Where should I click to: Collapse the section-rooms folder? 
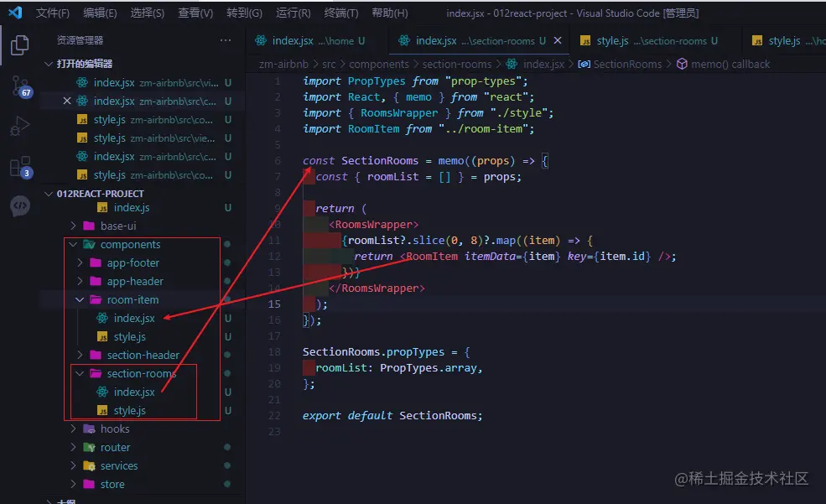[x=80, y=373]
